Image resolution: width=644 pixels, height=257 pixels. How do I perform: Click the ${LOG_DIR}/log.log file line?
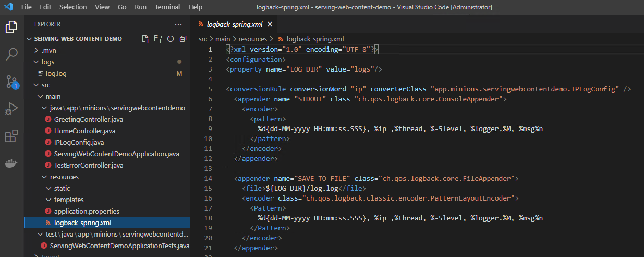pos(304,188)
